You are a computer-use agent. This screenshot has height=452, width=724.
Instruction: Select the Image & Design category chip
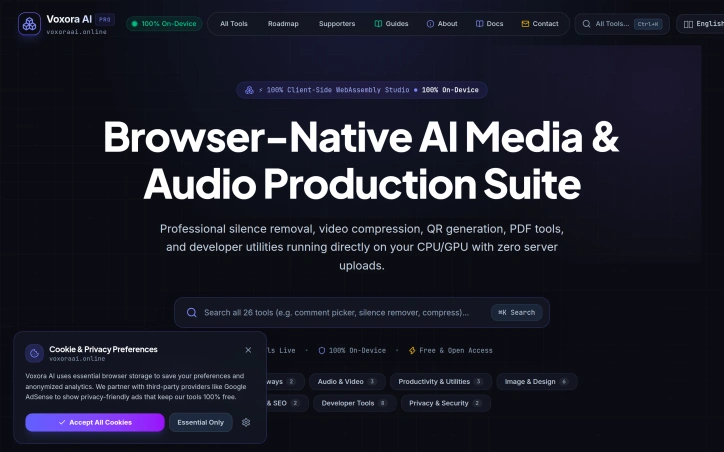pos(537,381)
